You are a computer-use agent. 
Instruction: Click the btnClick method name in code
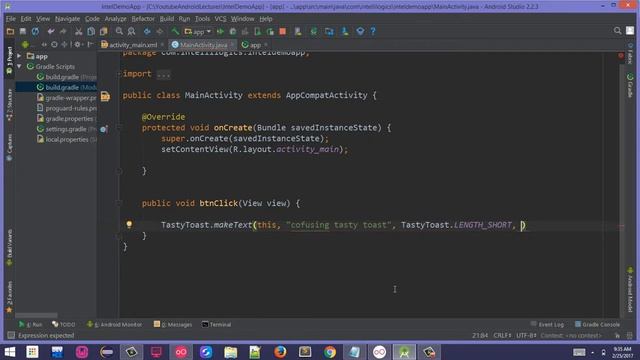pyautogui.click(x=218, y=203)
